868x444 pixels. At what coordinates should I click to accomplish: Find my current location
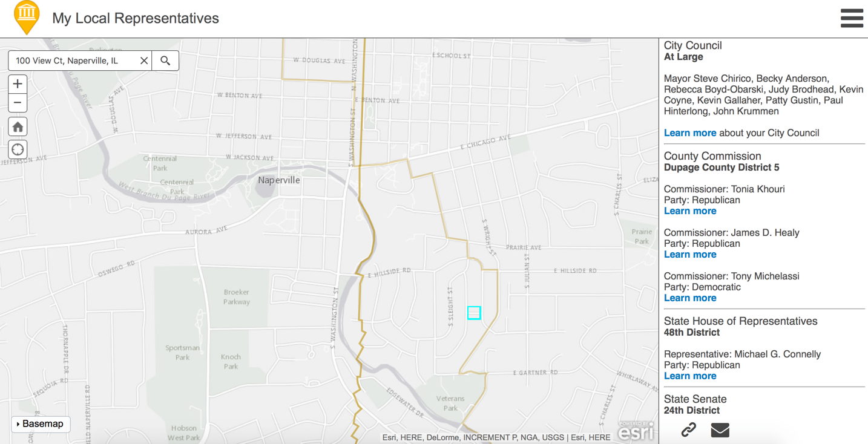18,149
